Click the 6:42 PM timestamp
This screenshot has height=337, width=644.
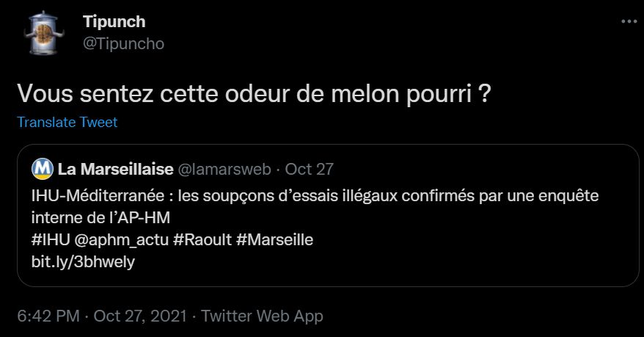tap(48, 316)
